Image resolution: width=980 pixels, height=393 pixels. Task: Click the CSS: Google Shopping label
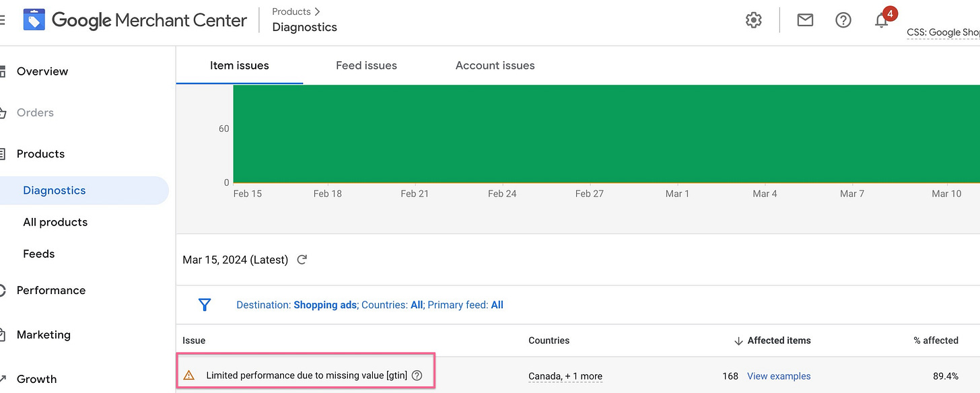943,32
